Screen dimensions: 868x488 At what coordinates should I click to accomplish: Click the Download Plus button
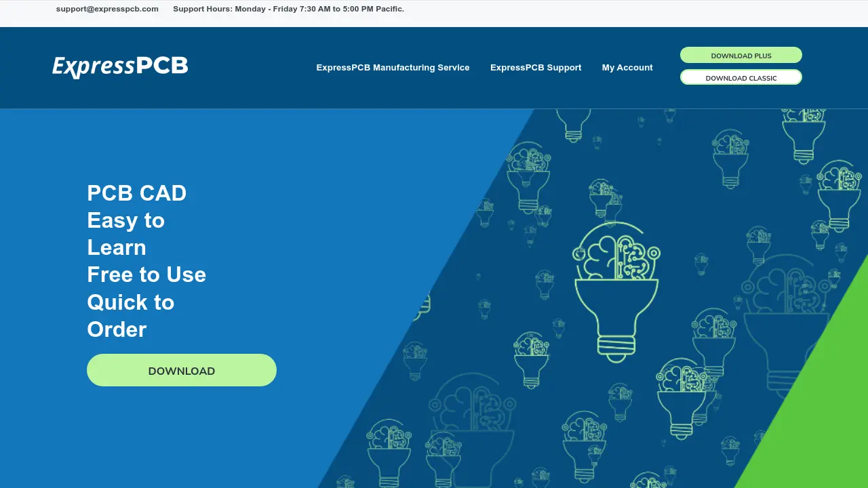pyautogui.click(x=741, y=56)
